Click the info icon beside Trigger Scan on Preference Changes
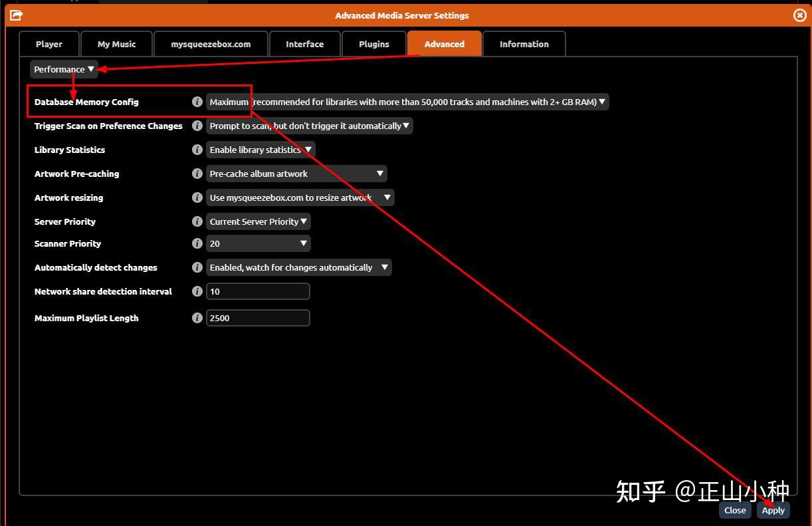Image resolution: width=812 pixels, height=526 pixels. click(197, 126)
